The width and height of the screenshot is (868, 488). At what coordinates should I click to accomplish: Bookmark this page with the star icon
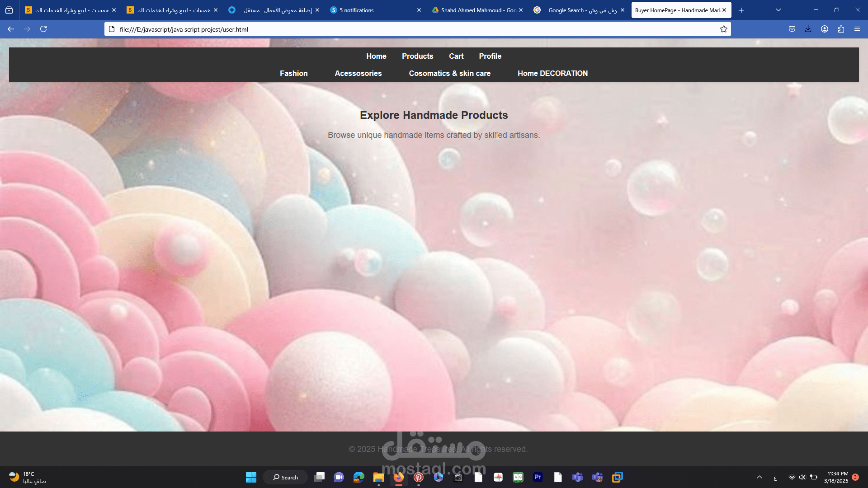point(724,29)
